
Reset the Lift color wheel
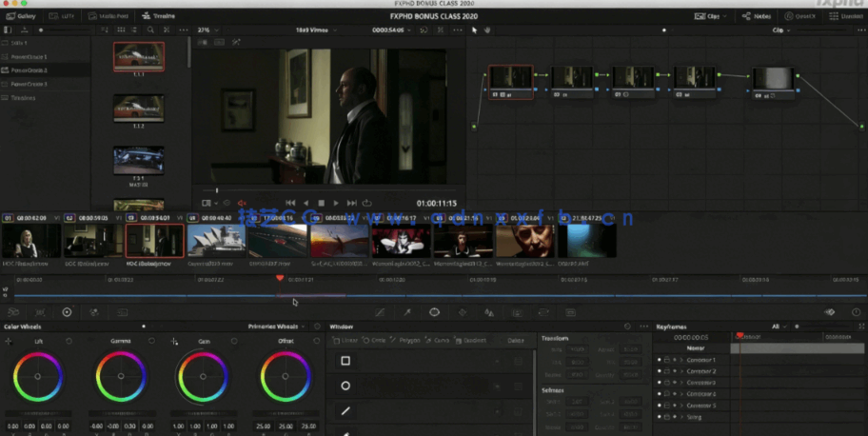click(69, 341)
